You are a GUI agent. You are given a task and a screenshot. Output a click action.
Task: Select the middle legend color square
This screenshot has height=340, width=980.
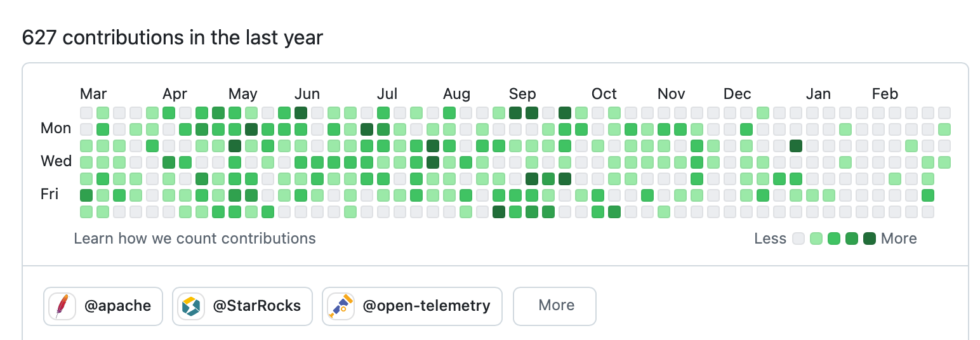834,239
